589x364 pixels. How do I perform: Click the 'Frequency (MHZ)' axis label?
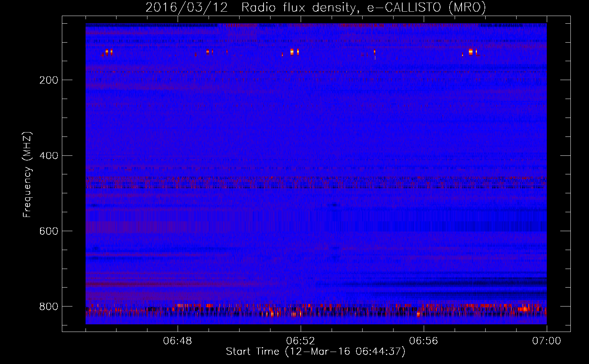click(27, 174)
